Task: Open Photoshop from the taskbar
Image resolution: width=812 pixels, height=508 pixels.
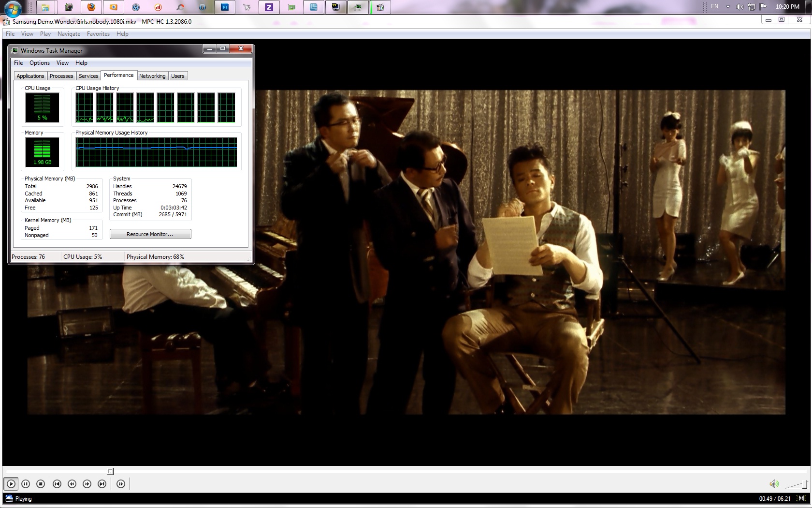Action: (x=225, y=7)
